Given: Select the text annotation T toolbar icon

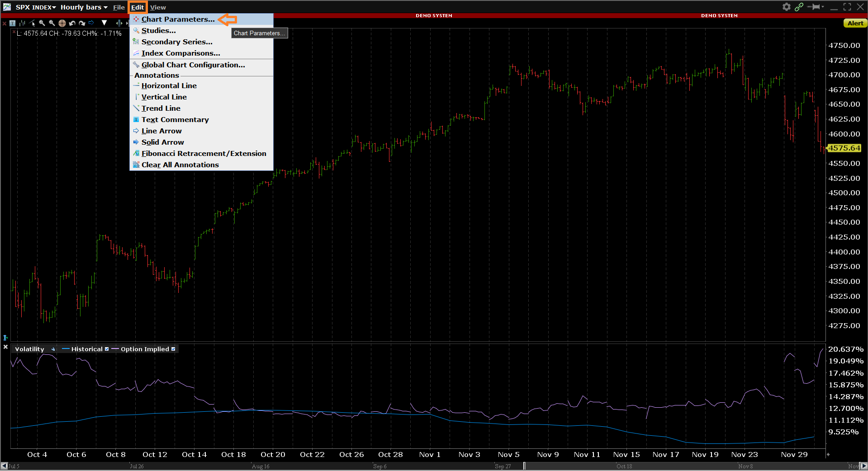Looking at the screenshot, I should 12,23.
